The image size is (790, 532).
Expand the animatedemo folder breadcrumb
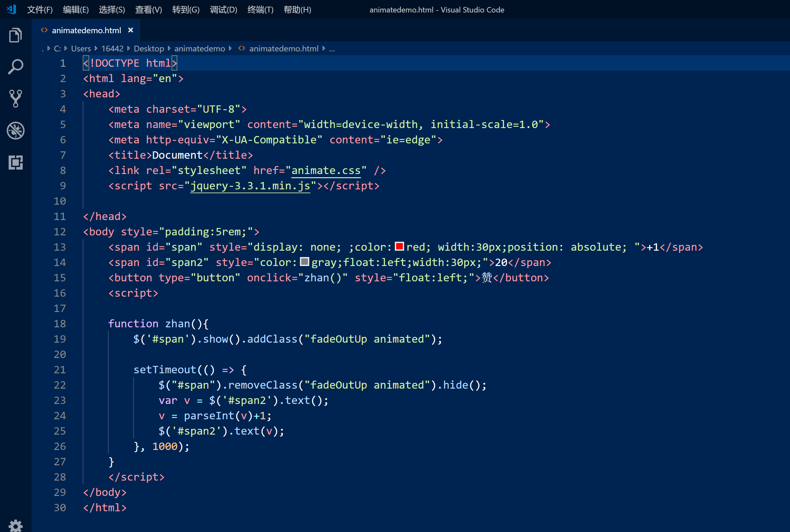[200, 49]
